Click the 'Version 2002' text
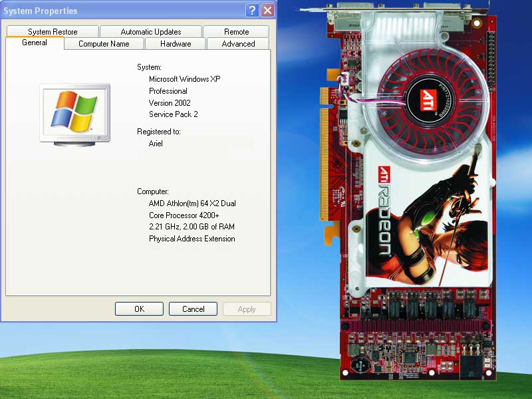This screenshot has height=399, width=532. point(170,103)
